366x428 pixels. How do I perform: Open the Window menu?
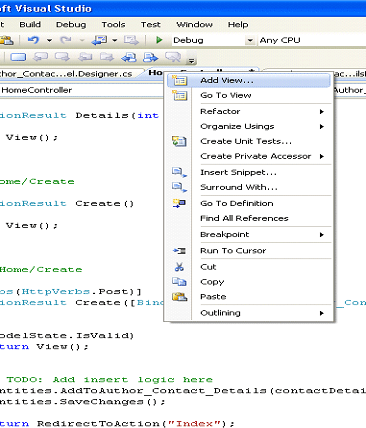(194, 25)
